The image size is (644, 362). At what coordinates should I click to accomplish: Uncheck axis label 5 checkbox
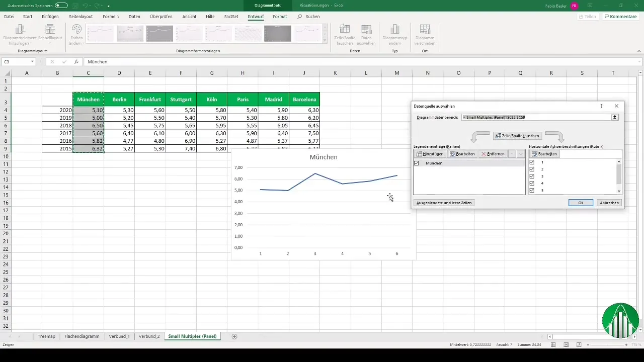click(x=532, y=191)
